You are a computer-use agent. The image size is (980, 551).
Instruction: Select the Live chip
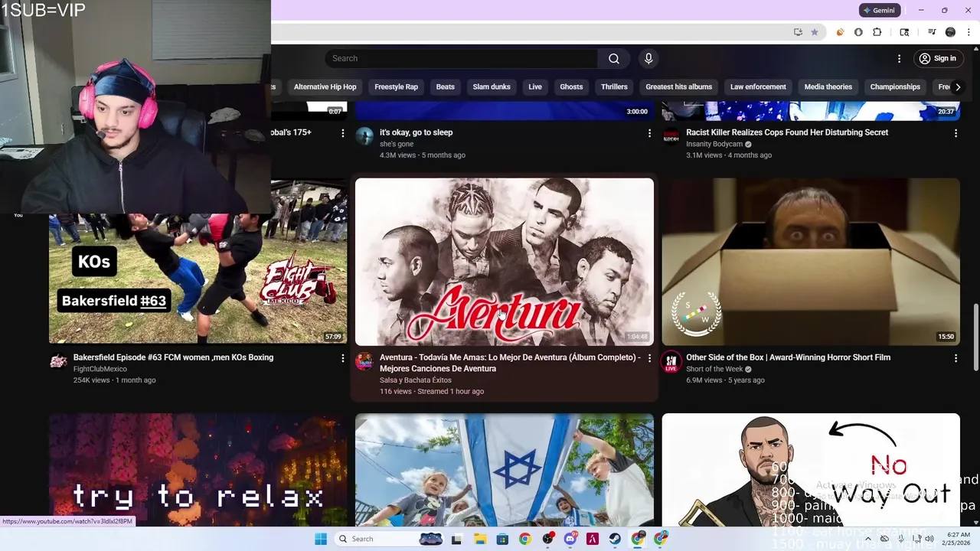coord(535,87)
